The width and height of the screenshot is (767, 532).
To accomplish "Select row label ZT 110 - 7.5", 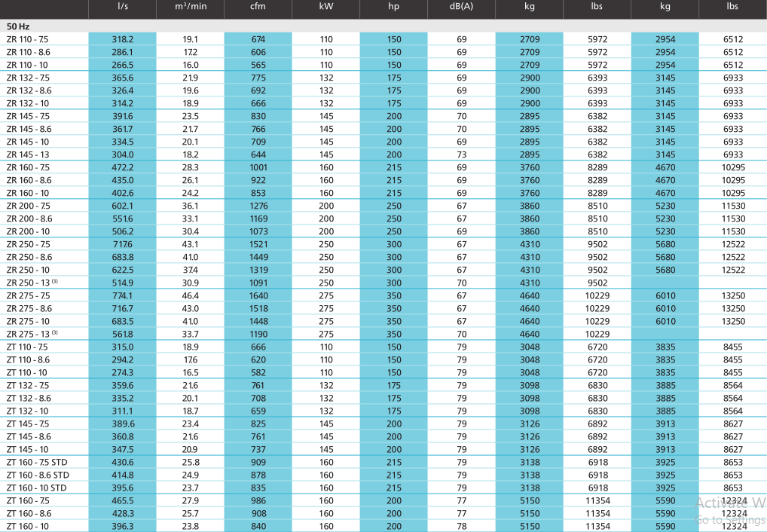I will tap(27, 347).
